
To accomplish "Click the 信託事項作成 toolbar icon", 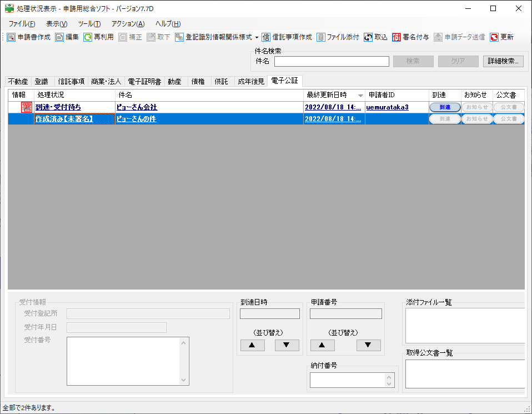I will tap(266, 37).
